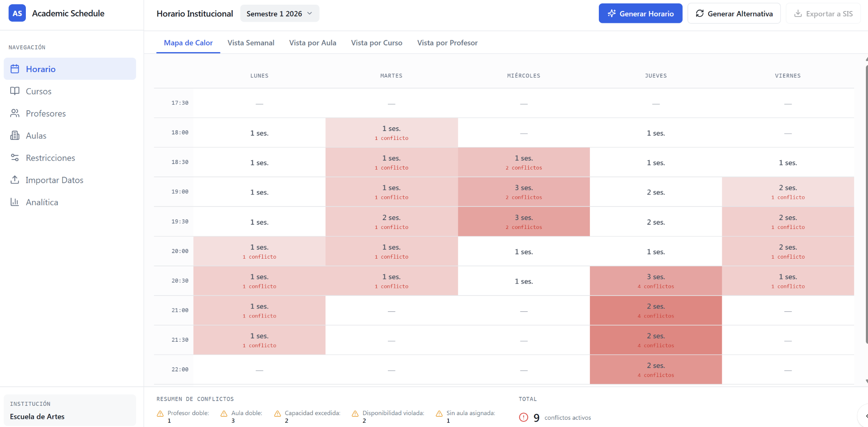Open Restricciones via the sliders icon

click(15, 158)
